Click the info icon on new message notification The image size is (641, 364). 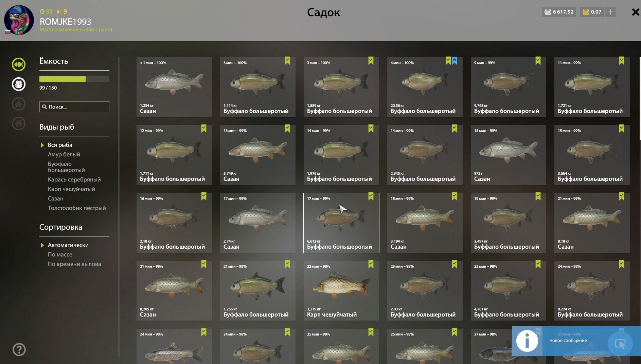[527, 341]
